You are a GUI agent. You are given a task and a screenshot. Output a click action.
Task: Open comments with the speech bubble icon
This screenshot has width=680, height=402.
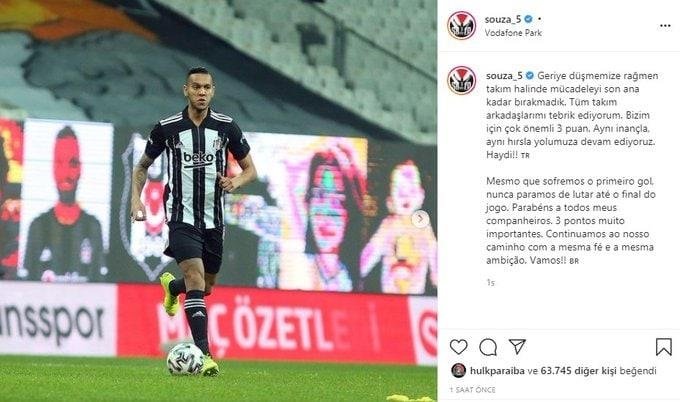point(488,347)
